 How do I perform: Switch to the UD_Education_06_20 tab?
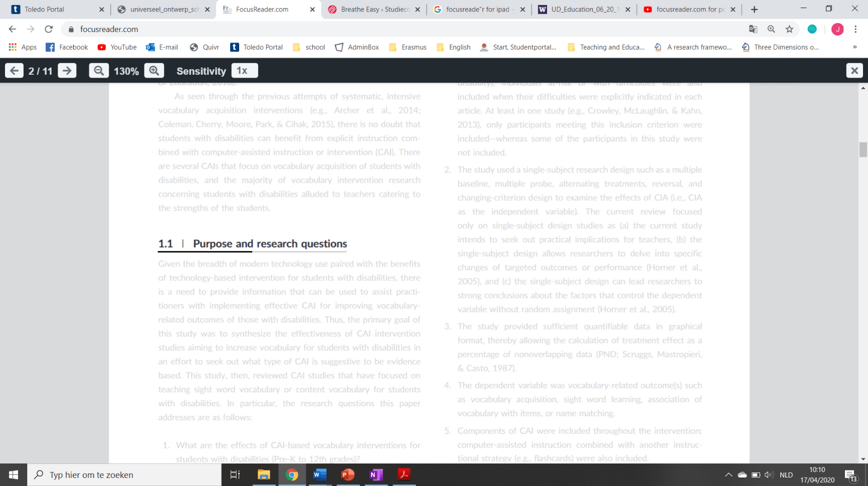coord(584,9)
